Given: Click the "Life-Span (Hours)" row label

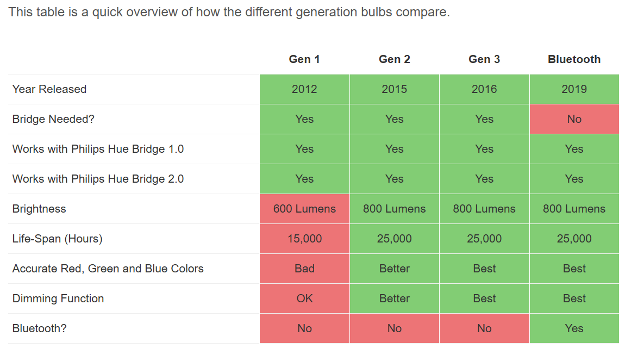Looking at the screenshot, I should pyautogui.click(x=58, y=239).
